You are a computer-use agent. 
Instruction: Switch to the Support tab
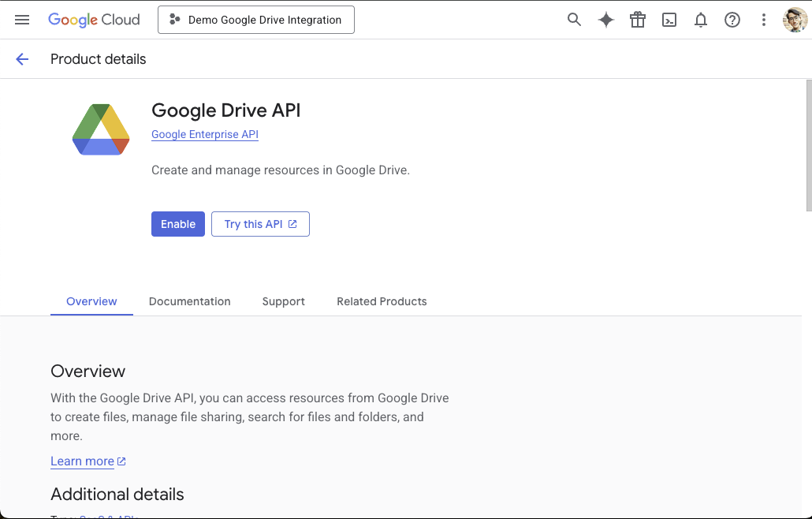(x=283, y=301)
